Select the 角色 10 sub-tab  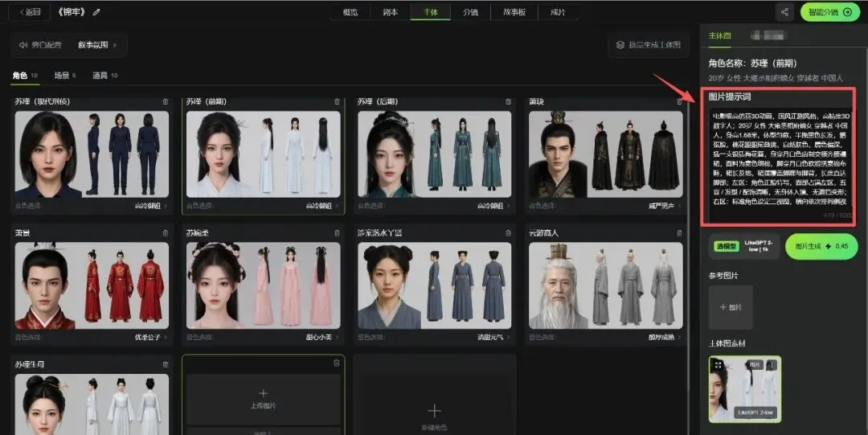pyautogui.click(x=25, y=76)
